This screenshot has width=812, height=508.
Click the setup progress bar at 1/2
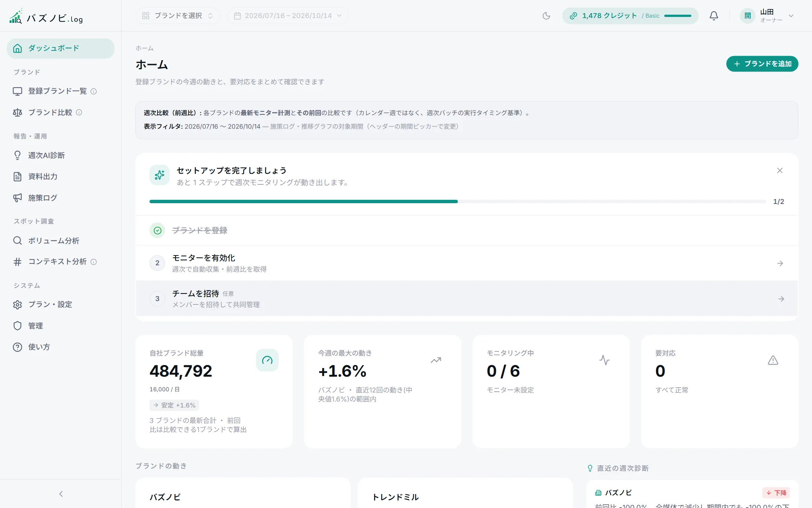coord(458,202)
